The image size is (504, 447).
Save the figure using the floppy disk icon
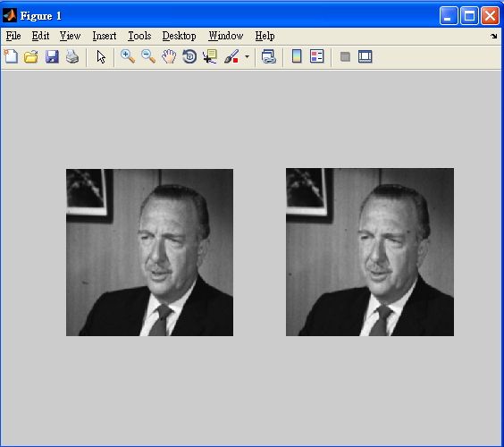52,56
